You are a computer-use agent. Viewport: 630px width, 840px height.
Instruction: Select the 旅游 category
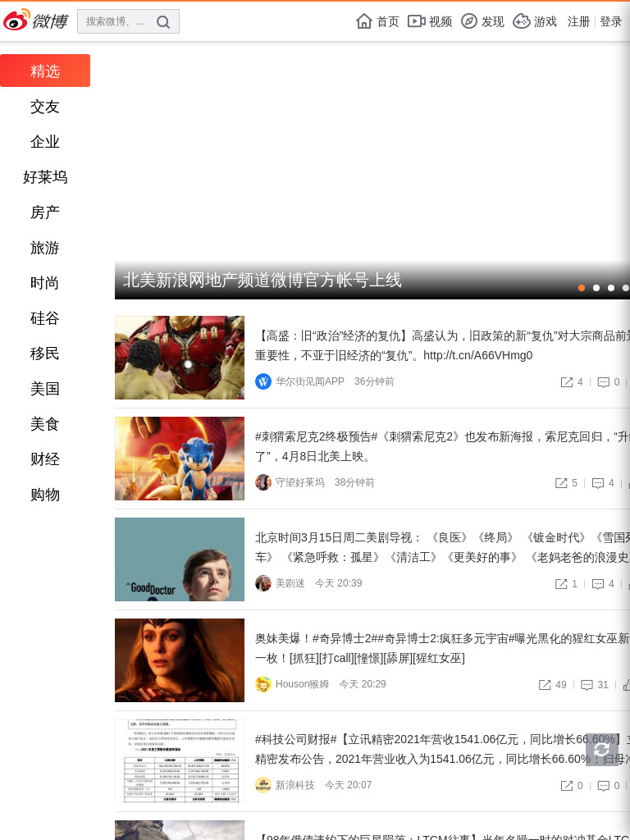tap(45, 248)
